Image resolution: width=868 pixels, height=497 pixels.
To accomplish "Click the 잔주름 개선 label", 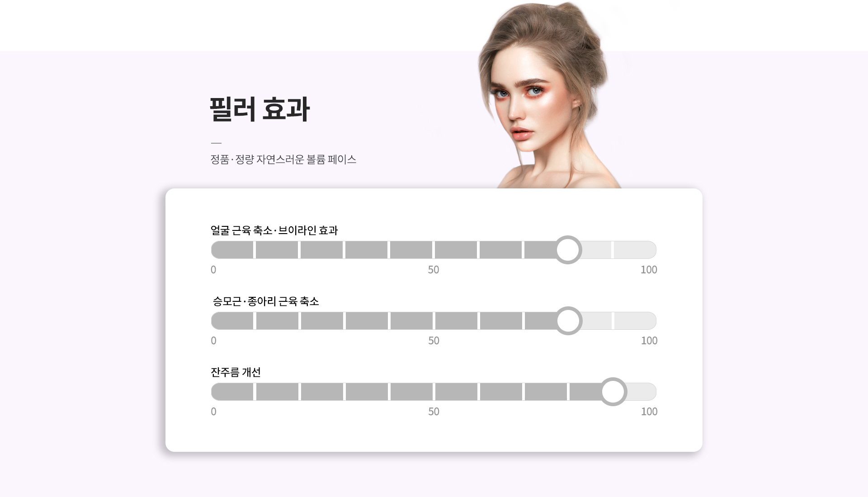I will 236,372.
